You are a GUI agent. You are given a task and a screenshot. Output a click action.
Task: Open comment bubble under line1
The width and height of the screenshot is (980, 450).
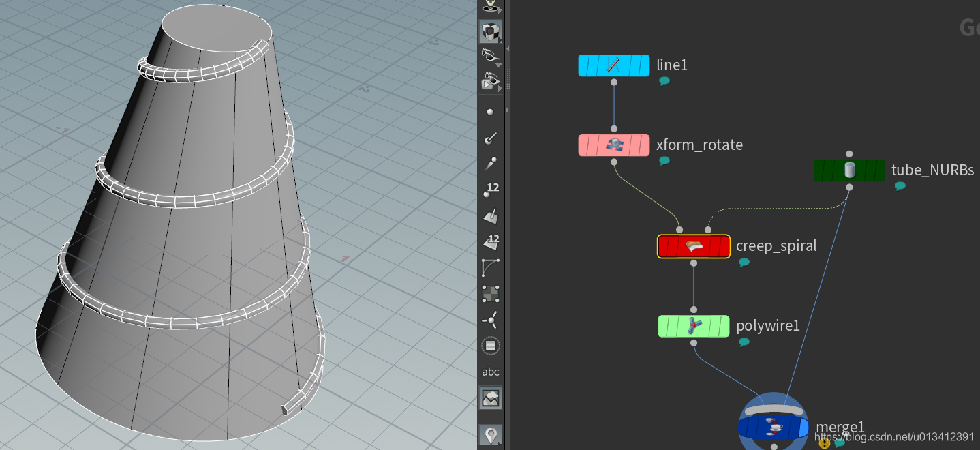pos(664,81)
